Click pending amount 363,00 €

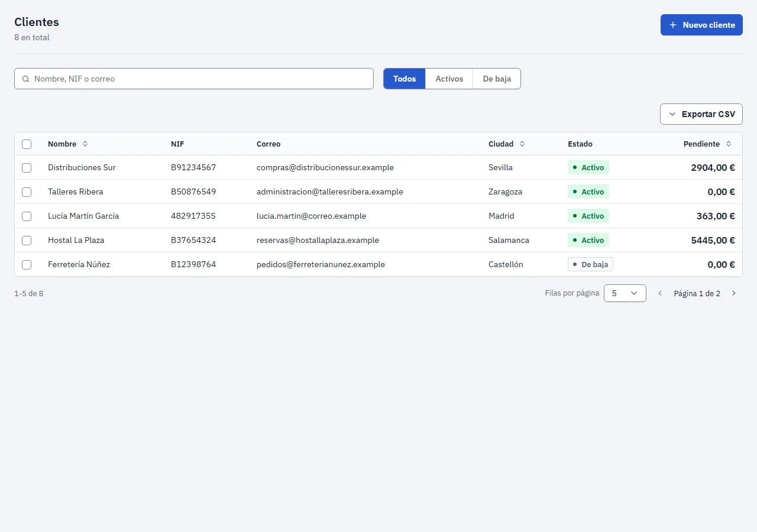click(x=716, y=216)
